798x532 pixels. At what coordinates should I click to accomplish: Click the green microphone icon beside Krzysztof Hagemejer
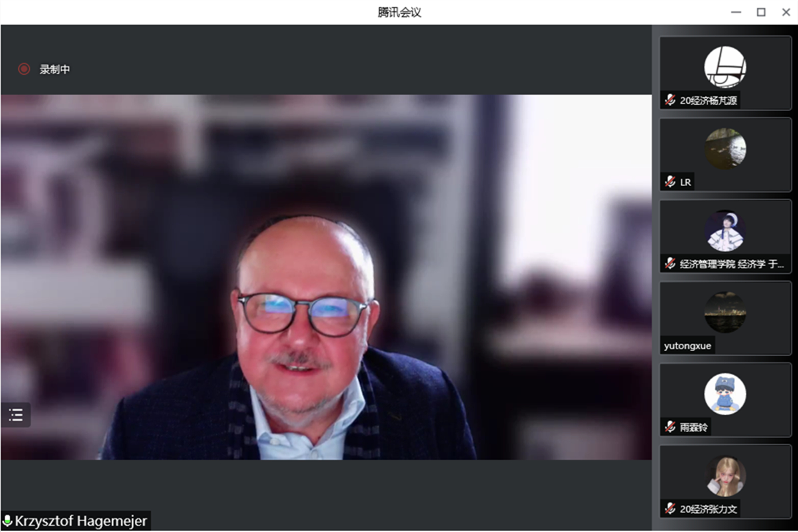[x=7, y=521]
